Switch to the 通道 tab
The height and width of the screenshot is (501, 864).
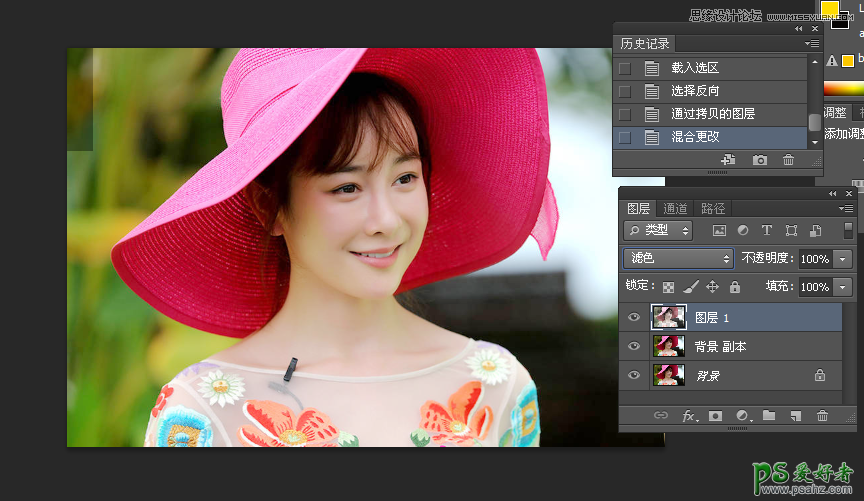coord(676,209)
